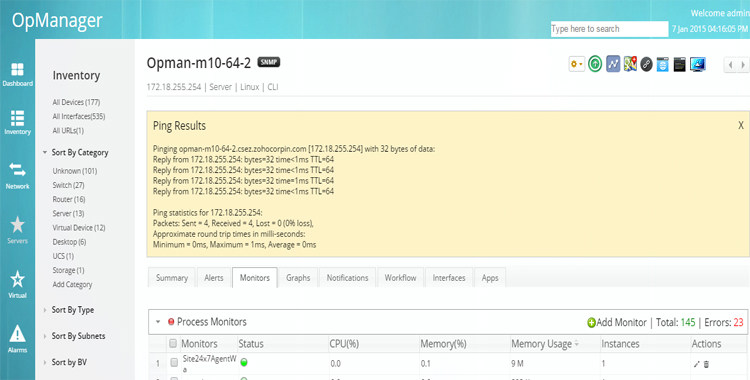The image size is (750, 380).
Task: Select Storage (1) category
Action: 68,270
